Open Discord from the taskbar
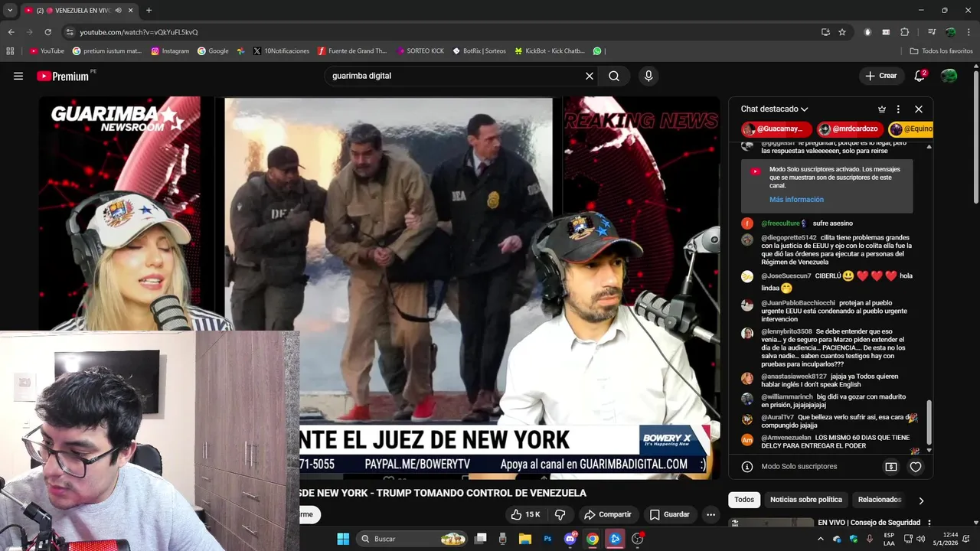Image resolution: width=980 pixels, height=551 pixels. coord(570,539)
